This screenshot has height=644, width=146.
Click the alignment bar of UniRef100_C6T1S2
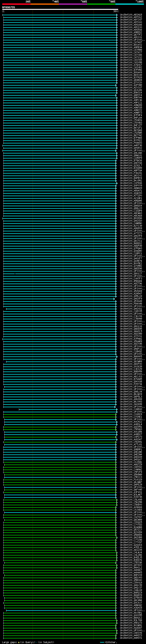pos(60,58)
